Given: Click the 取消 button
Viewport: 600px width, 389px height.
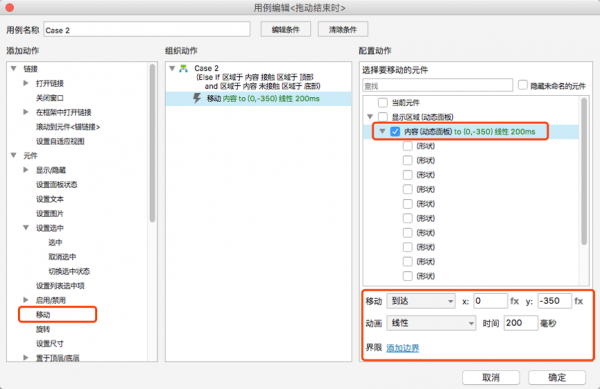Looking at the screenshot, I should coord(491,378).
